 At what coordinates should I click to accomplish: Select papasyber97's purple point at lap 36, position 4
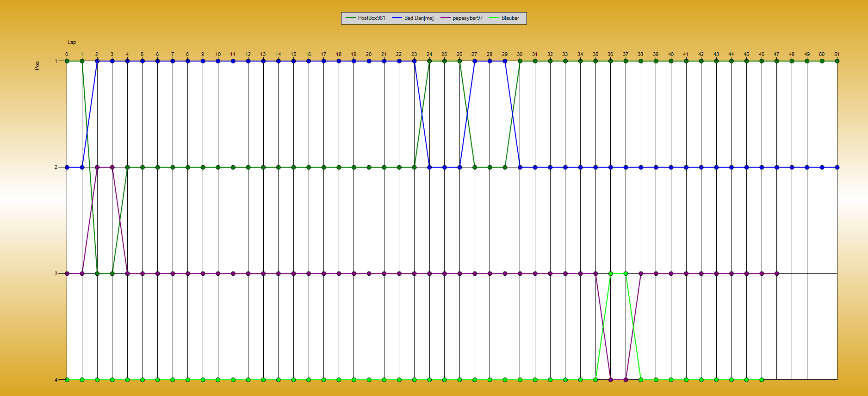pyautogui.click(x=611, y=380)
